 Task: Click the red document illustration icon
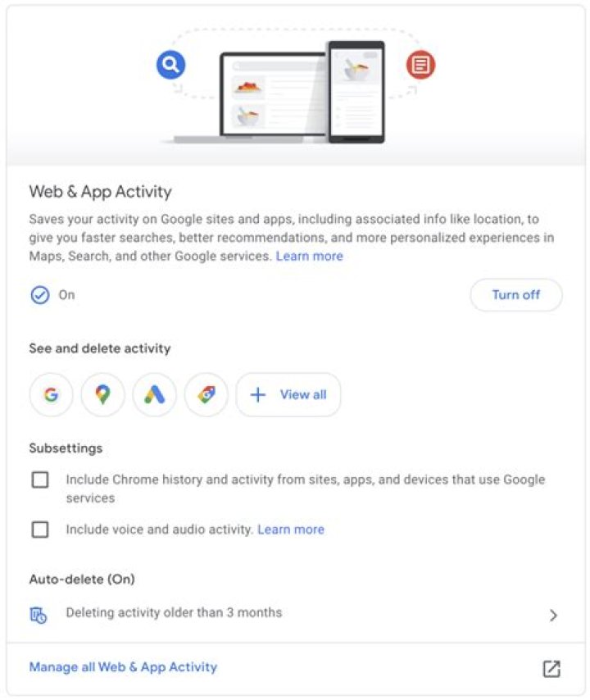coord(420,66)
